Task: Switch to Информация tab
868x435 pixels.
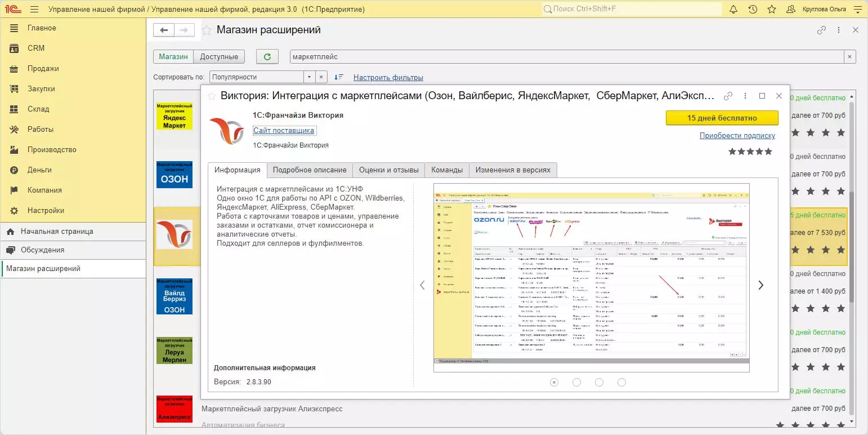Action: (x=237, y=170)
